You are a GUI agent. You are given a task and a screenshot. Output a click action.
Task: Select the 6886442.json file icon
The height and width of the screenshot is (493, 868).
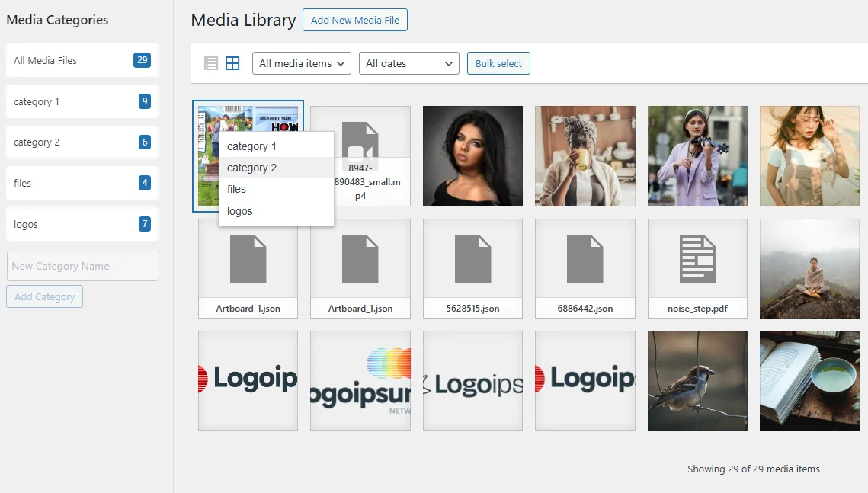click(x=585, y=260)
